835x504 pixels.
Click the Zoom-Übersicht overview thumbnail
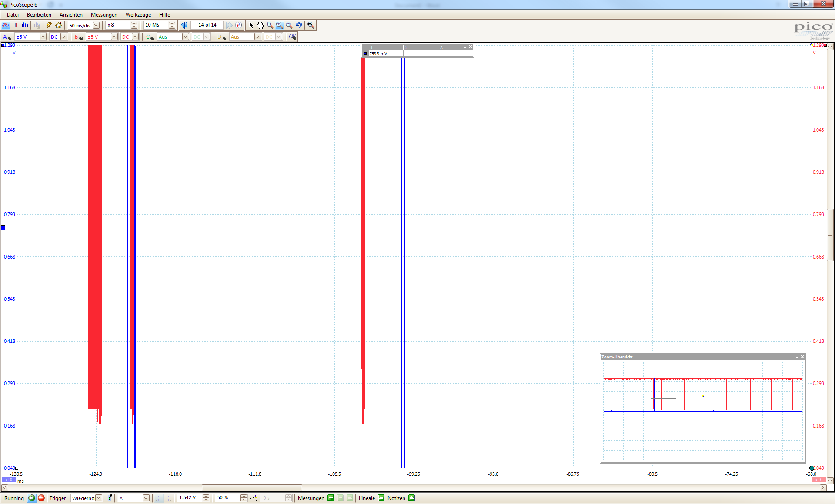[703, 411]
